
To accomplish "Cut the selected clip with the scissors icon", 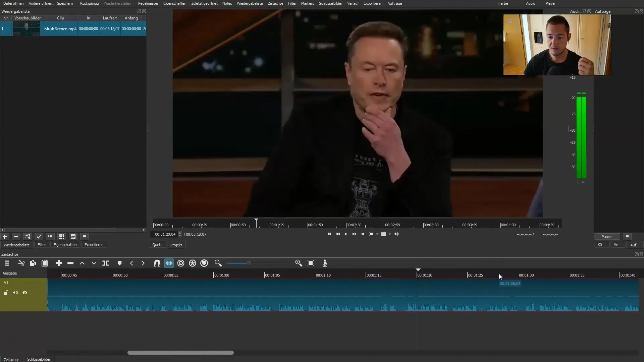I will point(21,263).
